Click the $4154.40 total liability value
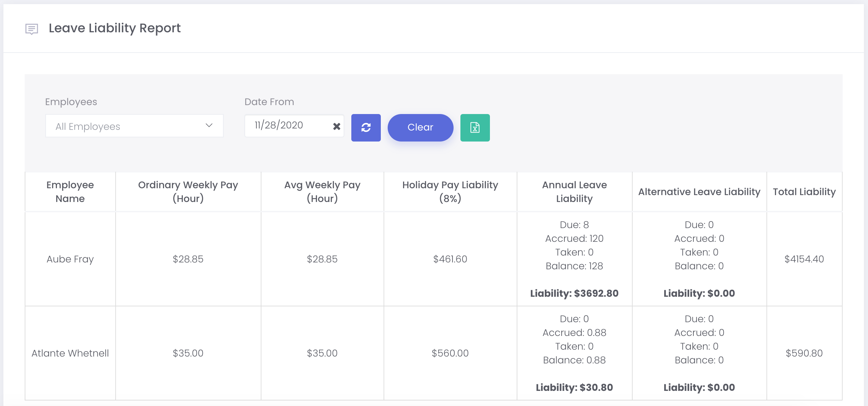The width and height of the screenshot is (868, 406). pyautogui.click(x=804, y=259)
